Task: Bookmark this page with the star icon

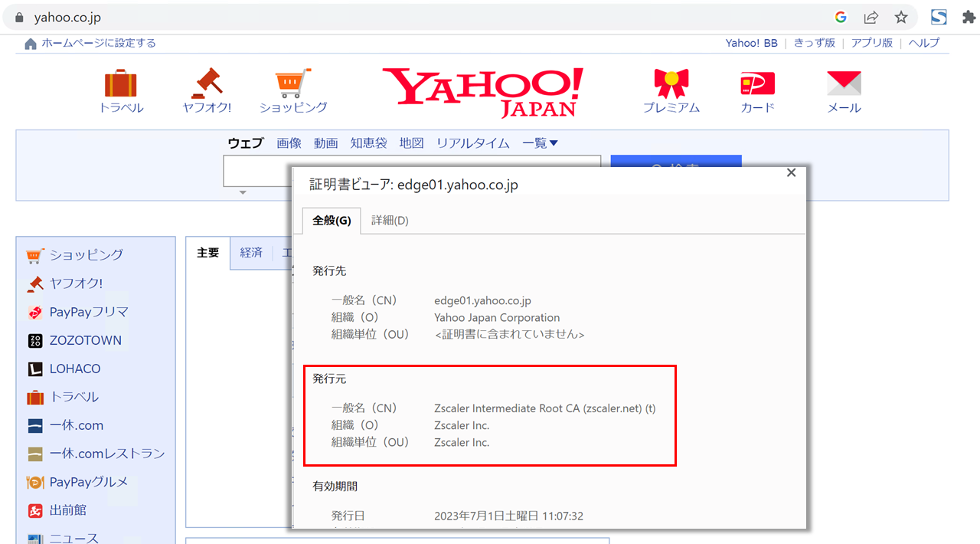Action: [x=901, y=17]
